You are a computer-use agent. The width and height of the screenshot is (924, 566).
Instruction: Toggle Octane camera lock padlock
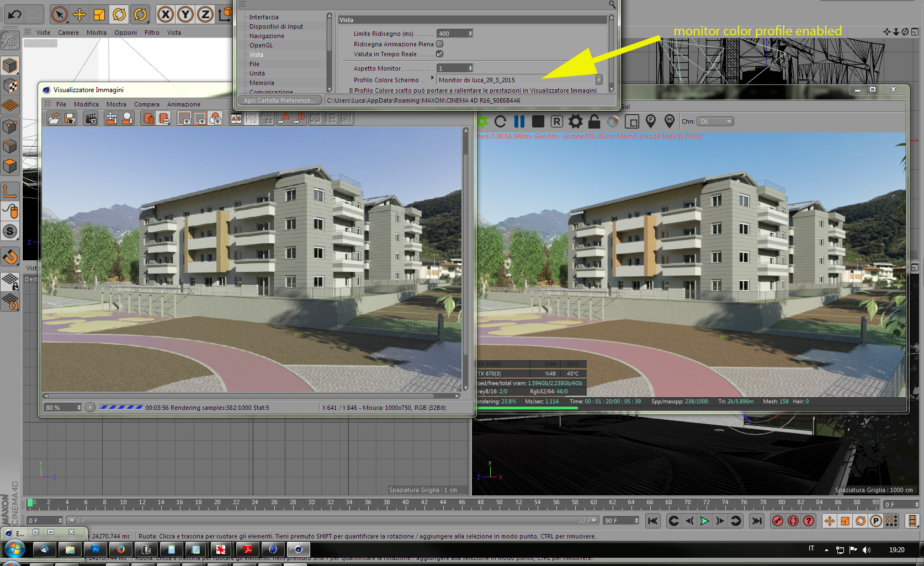coord(594,121)
